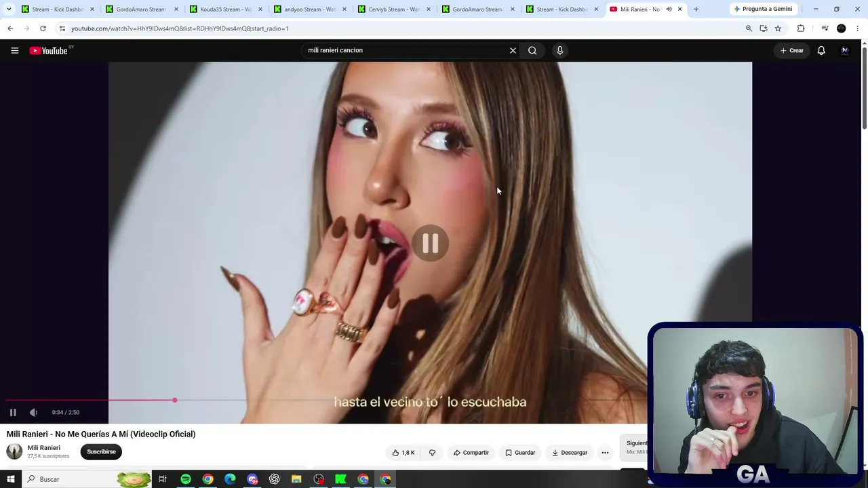Open a new browser tab
Image resolution: width=868 pixels, height=488 pixels.
696,9
